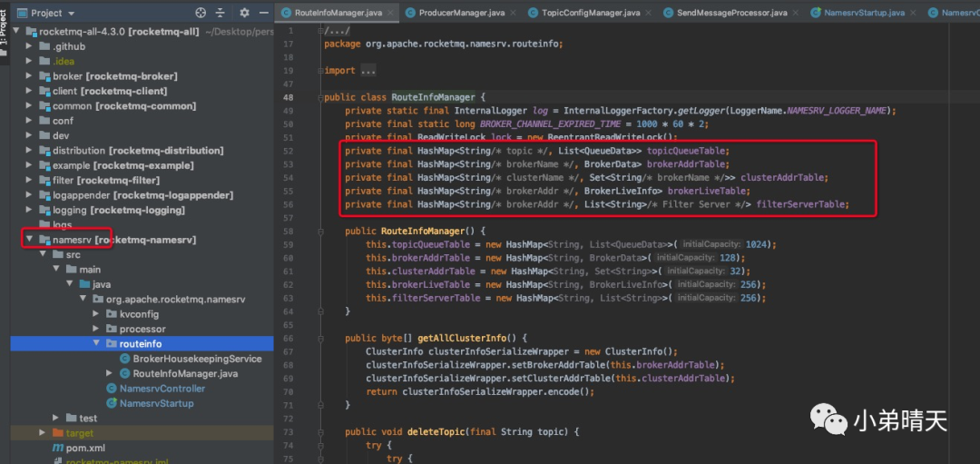Select pom.xml in project tree

[x=85, y=448]
